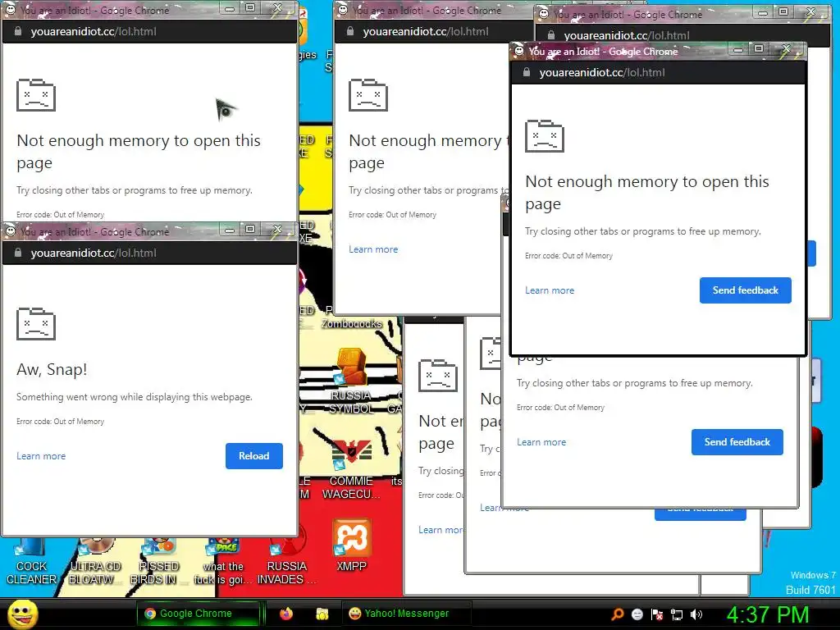The width and height of the screenshot is (840, 630).
Task: Open the yellow folder icon in the taskbar
Action: point(322,614)
